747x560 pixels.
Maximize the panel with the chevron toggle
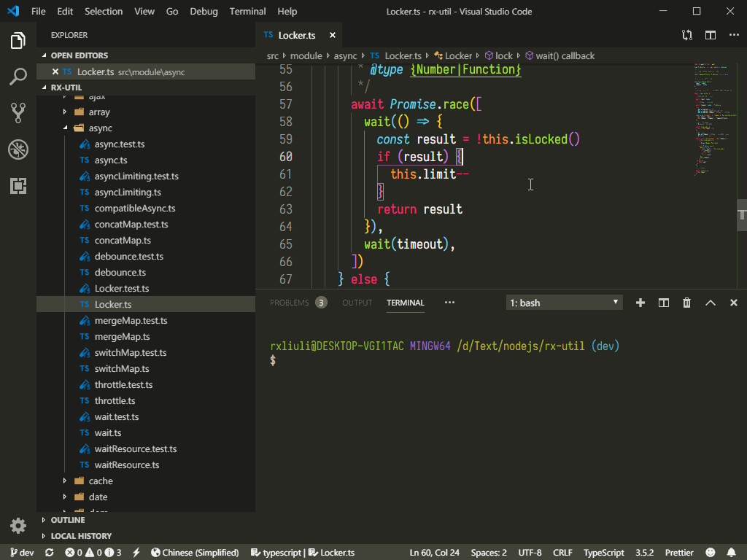coord(710,302)
